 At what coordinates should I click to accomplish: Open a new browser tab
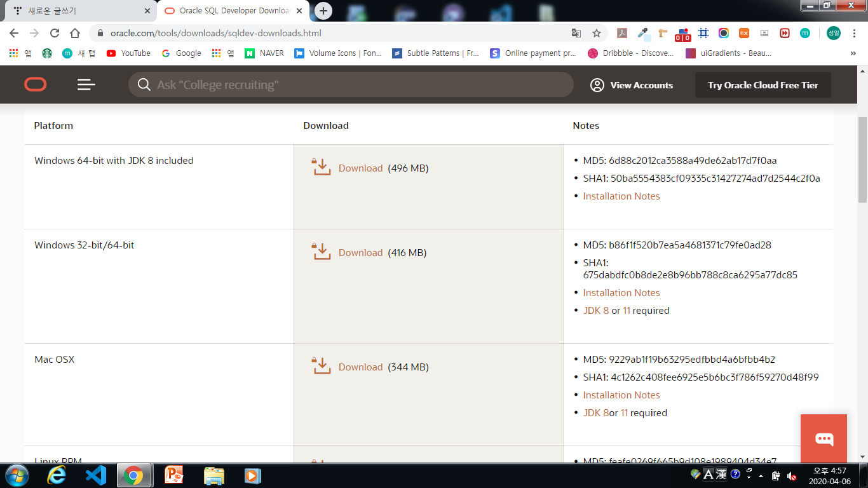(x=323, y=11)
